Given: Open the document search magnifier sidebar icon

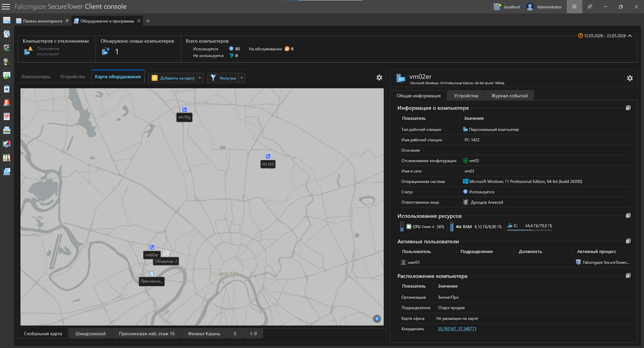Looking at the screenshot, I should pos(7,34).
